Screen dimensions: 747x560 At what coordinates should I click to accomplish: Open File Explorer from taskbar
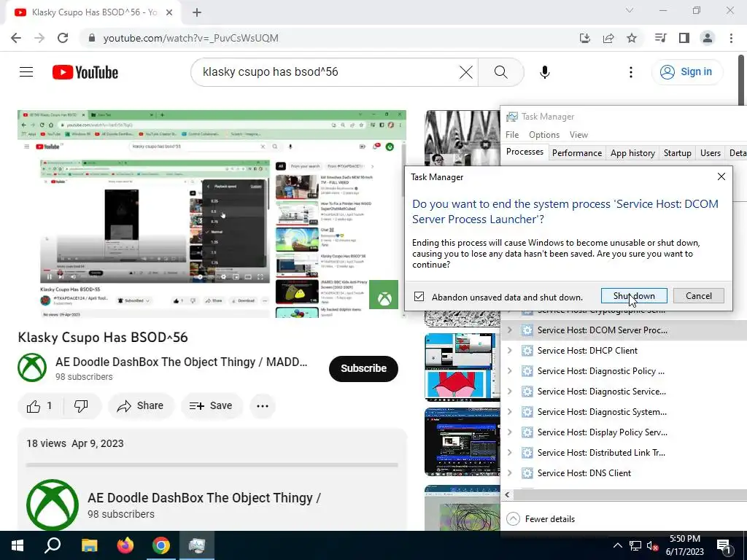tap(89, 545)
